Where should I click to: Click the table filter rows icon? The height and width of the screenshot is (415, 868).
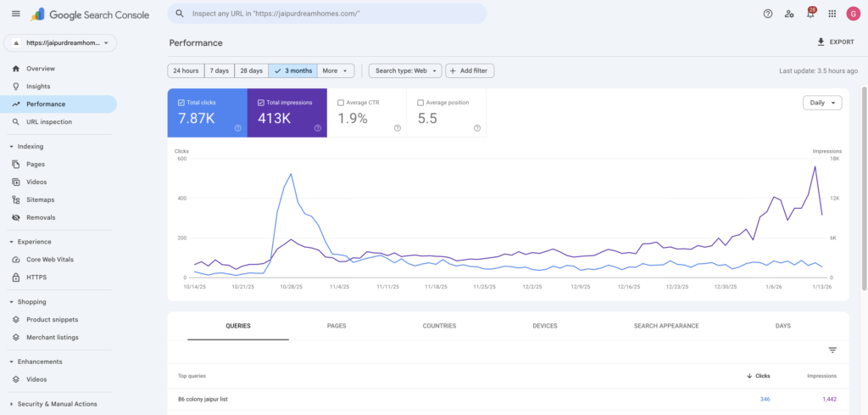pyautogui.click(x=832, y=350)
